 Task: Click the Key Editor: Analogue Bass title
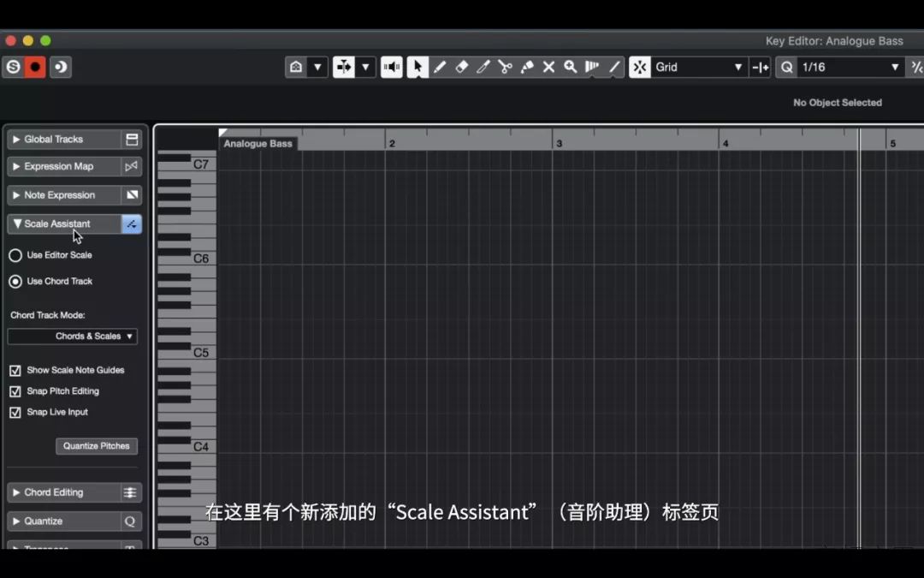tap(834, 41)
